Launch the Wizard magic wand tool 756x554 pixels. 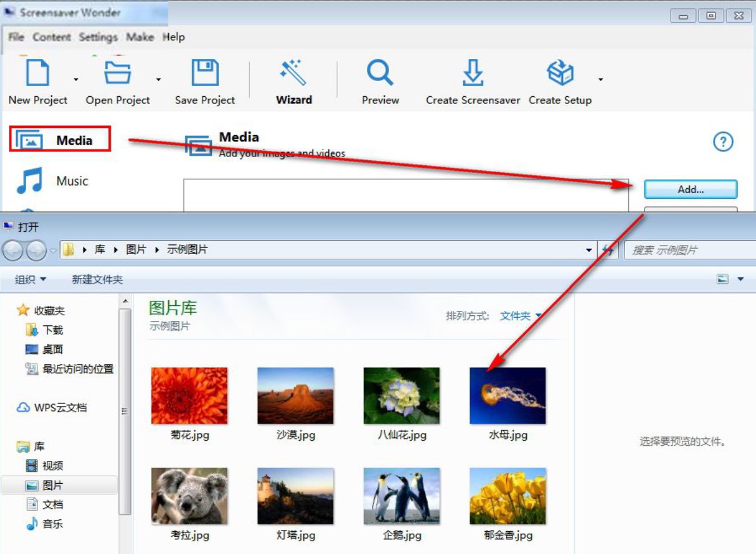(293, 72)
